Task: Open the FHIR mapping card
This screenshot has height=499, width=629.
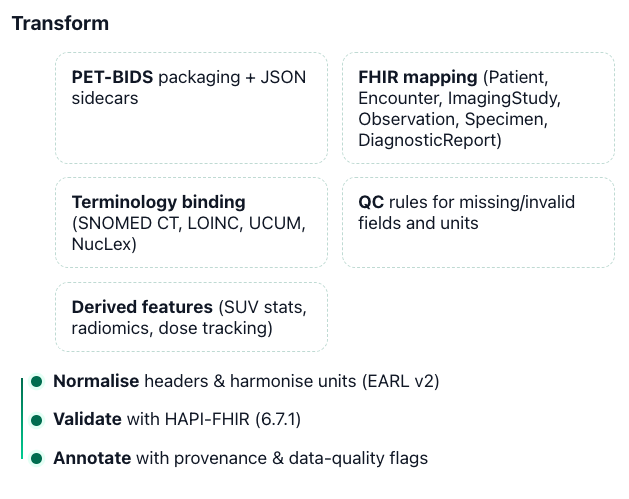Action: tap(478, 108)
